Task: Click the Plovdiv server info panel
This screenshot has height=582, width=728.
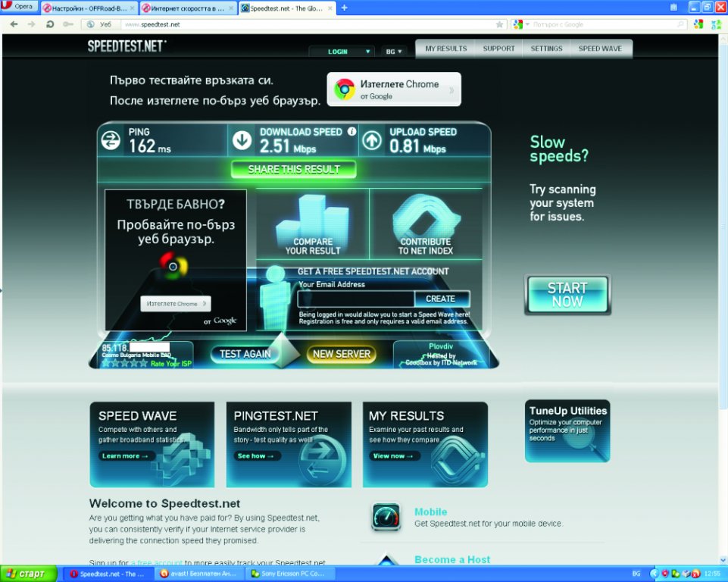Action: click(x=441, y=355)
